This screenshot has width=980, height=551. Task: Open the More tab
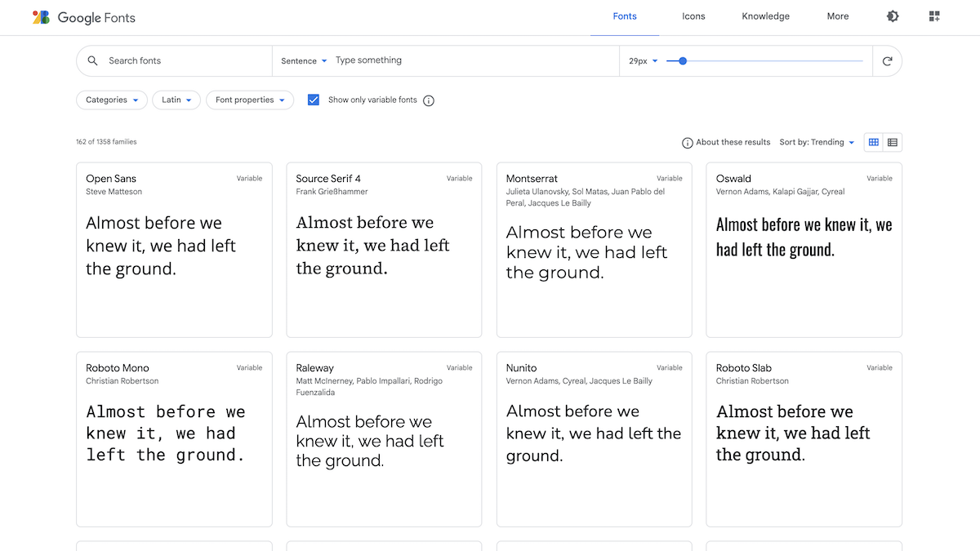(838, 16)
